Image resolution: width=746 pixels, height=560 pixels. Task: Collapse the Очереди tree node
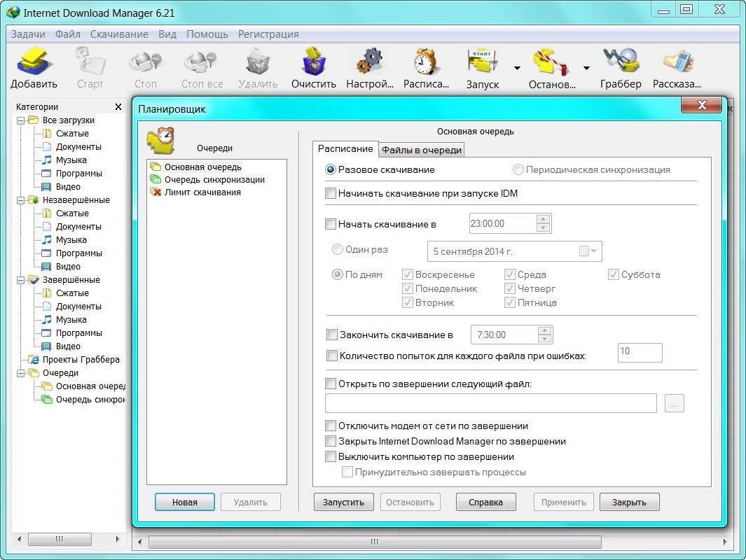(20, 373)
